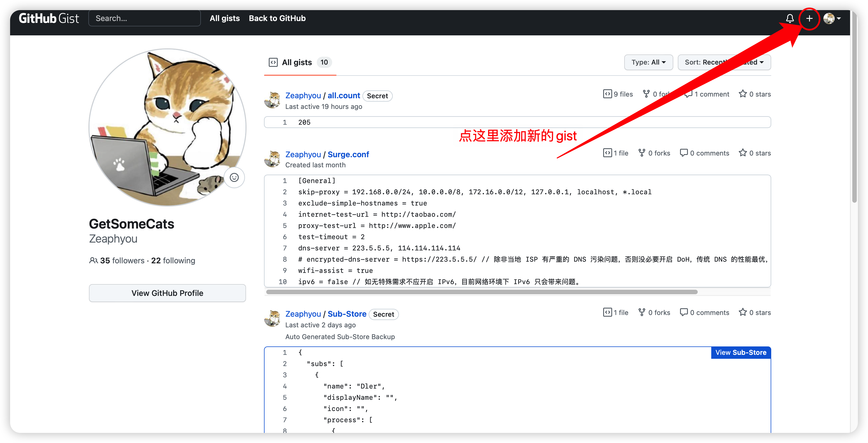Click the horizontal scrollbar under Surge.conf code
The height and width of the screenshot is (443, 868).
point(482,292)
